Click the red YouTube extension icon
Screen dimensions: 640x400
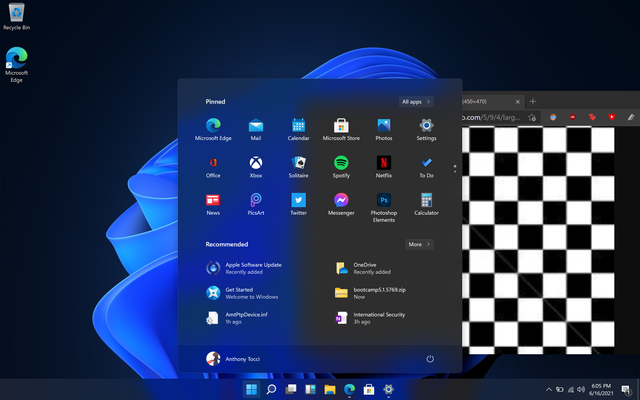[x=611, y=117]
